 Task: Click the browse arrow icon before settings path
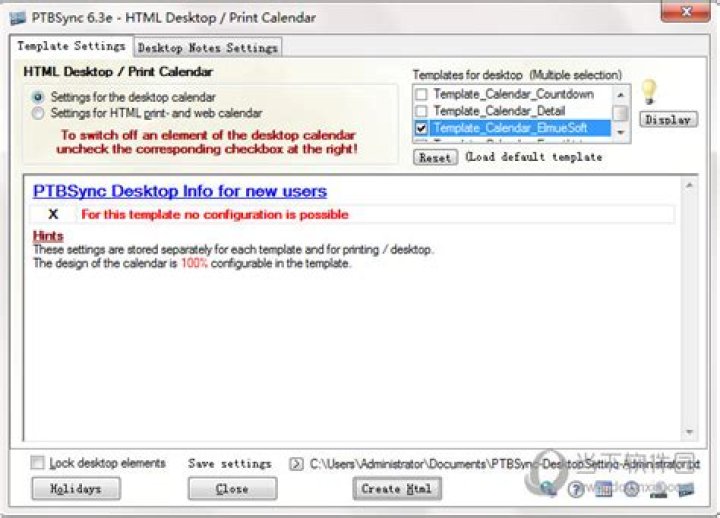coord(296,464)
